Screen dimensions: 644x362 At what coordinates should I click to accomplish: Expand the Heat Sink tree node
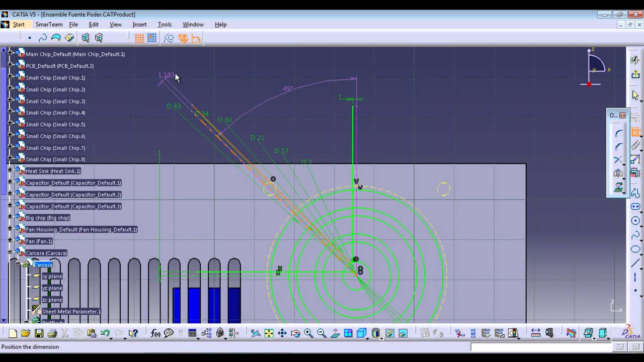pos(10,169)
